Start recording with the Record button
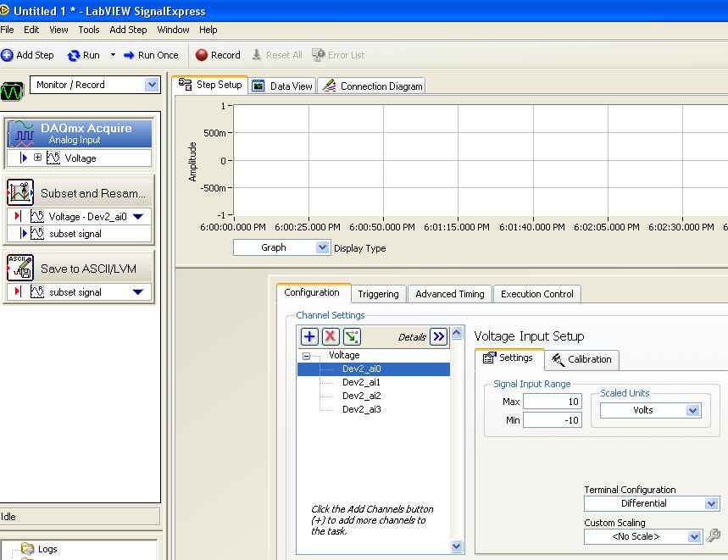This screenshot has height=560, width=728. tap(218, 55)
